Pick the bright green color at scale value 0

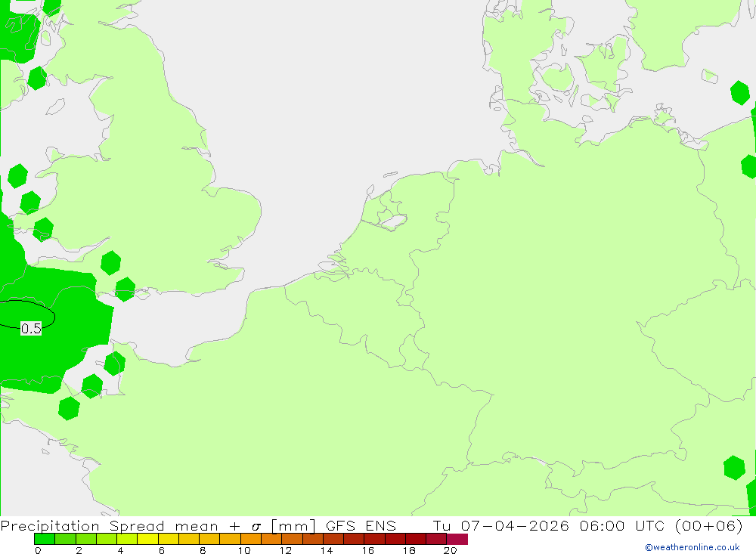tap(45, 539)
